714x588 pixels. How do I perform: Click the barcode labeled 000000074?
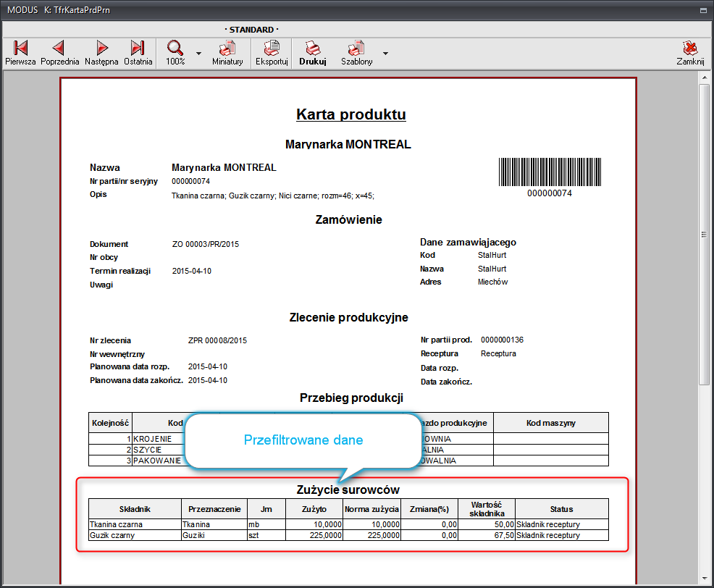(549, 172)
